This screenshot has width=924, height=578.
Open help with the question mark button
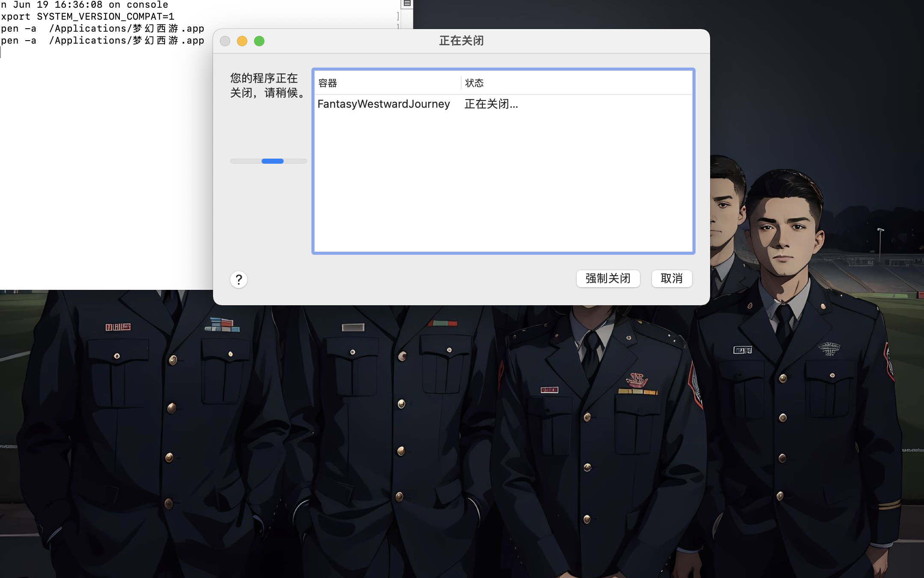coord(239,280)
